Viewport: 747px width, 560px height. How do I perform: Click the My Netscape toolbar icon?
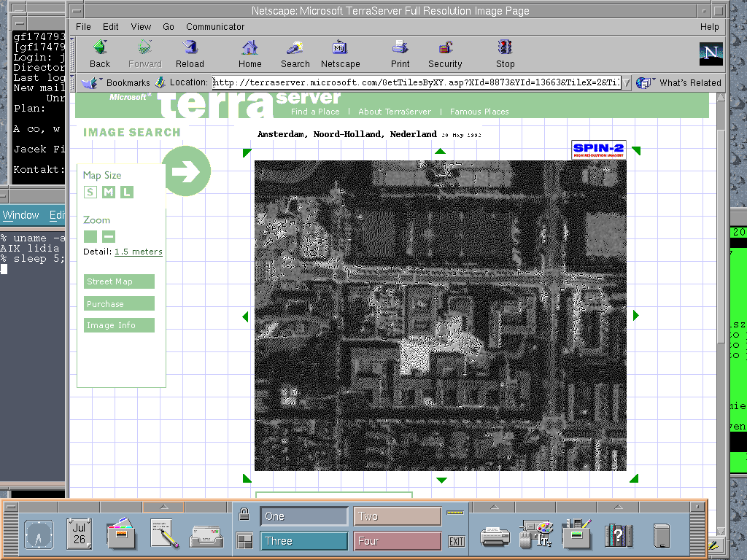click(340, 54)
